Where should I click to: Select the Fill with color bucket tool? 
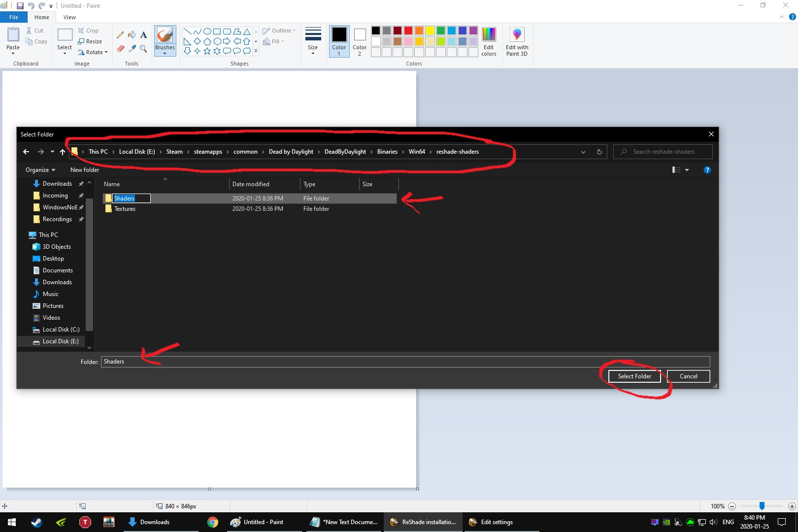coord(132,35)
